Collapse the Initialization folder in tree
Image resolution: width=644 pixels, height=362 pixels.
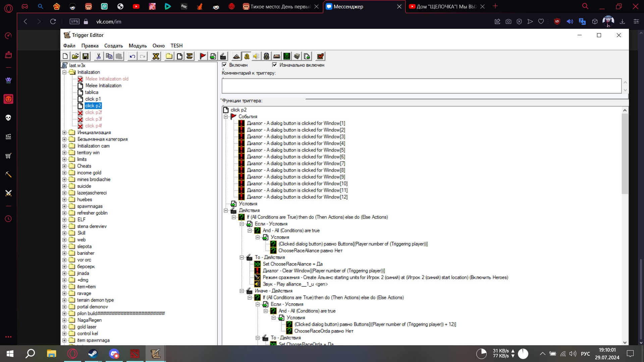[x=64, y=72]
